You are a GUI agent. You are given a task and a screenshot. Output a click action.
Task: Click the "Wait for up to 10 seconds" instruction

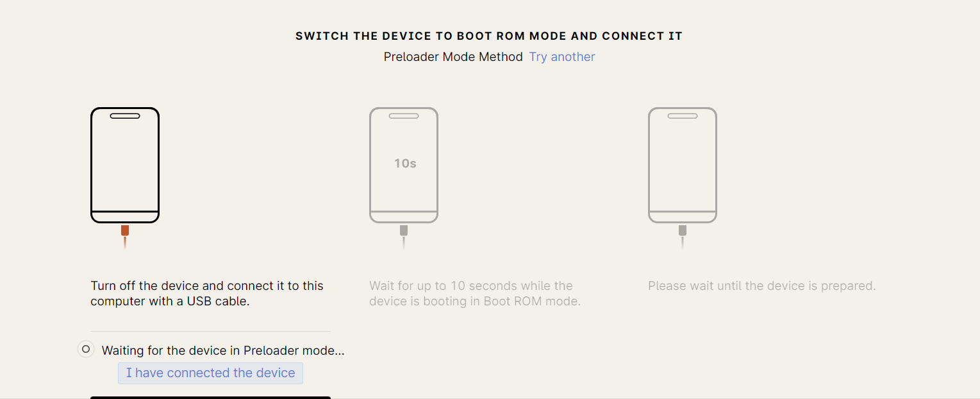click(475, 294)
